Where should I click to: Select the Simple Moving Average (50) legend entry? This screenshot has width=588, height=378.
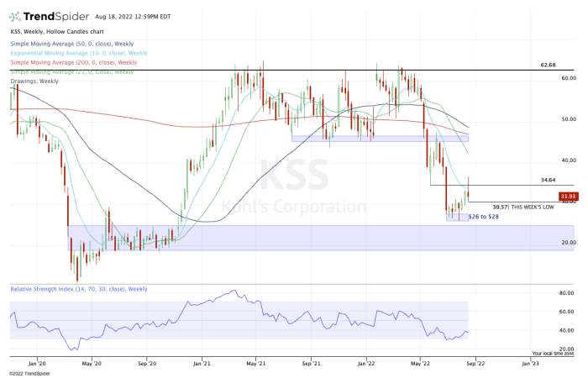click(72, 44)
